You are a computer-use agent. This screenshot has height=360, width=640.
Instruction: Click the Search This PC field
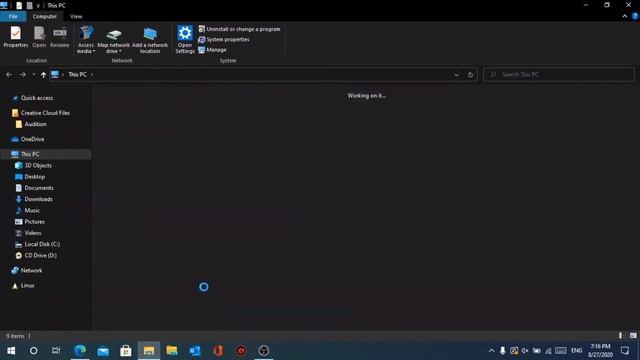pyautogui.click(x=559, y=75)
